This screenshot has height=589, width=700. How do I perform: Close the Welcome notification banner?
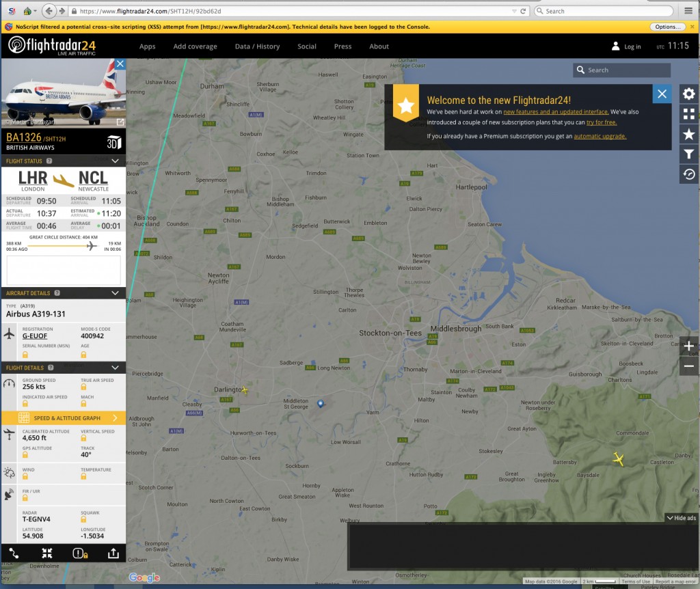(x=662, y=94)
